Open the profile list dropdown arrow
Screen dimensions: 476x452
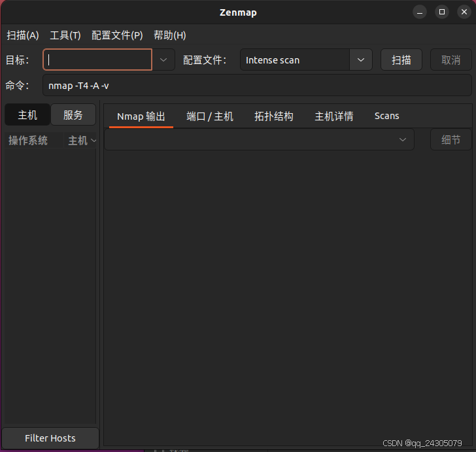(x=361, y=60)
